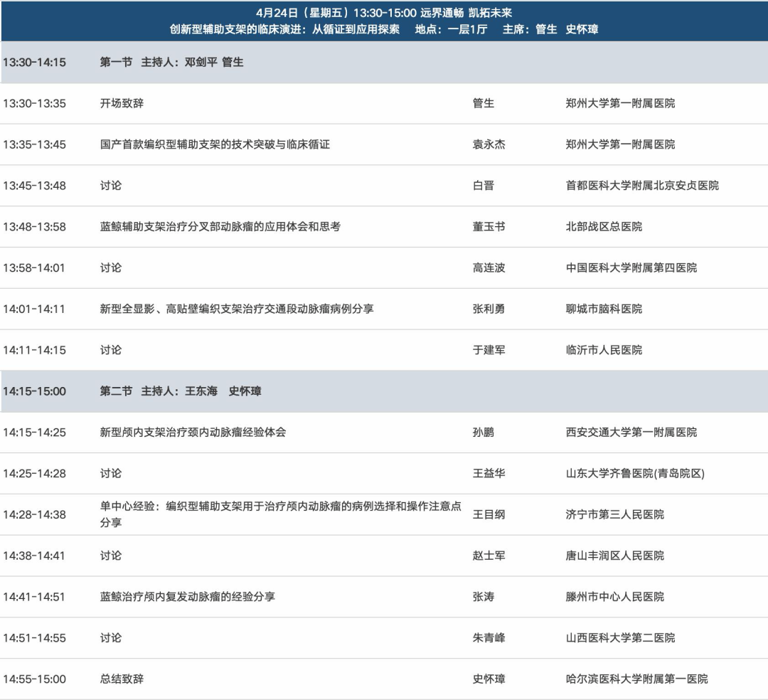Click discussant name 王益华
Viewport: 768px width, 700px height.
pyautogui.click(x=489, y=473)
